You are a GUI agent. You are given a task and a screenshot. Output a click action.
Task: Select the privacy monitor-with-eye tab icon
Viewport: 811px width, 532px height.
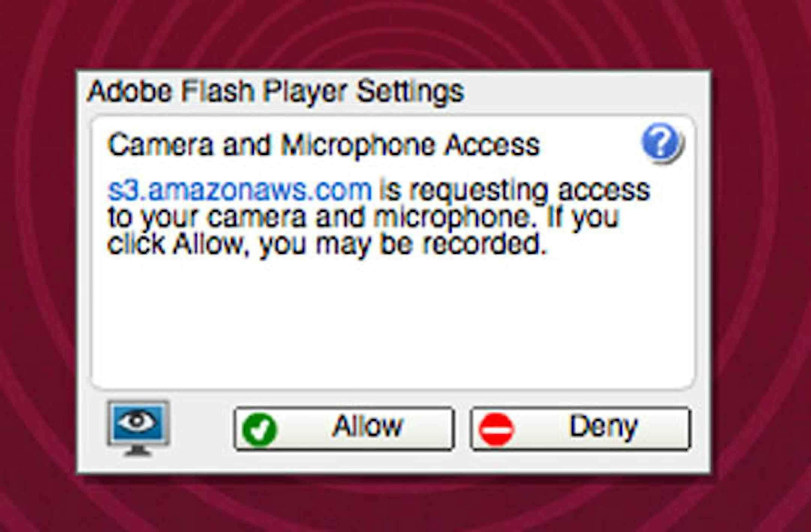point(138,428)
